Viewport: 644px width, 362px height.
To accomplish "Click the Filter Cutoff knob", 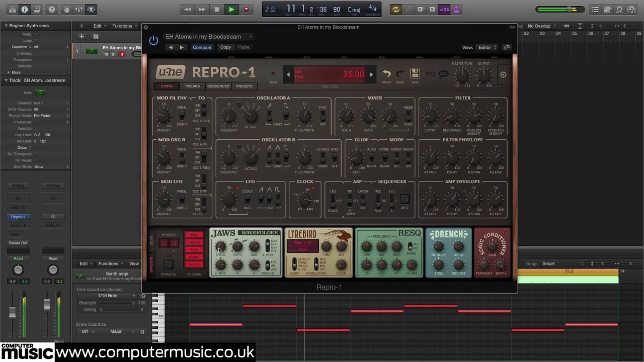I will point(430,117).
